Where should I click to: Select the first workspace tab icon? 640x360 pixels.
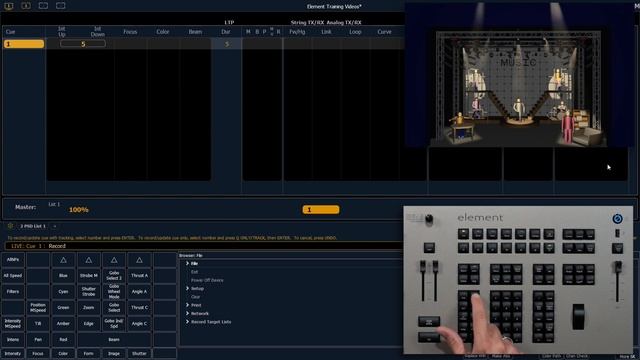(9, 6)
